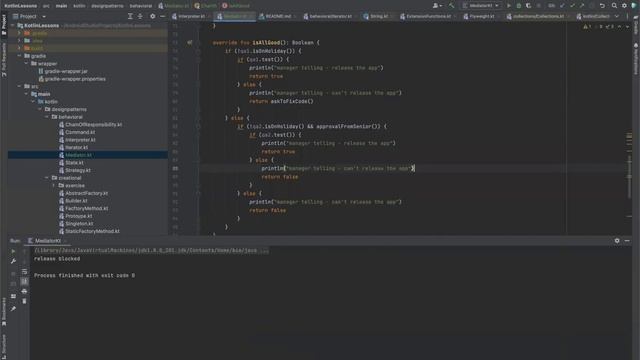
Task: Run with coverage icon in toolbar
Action: pyautogui.click(x=529, y=6)
